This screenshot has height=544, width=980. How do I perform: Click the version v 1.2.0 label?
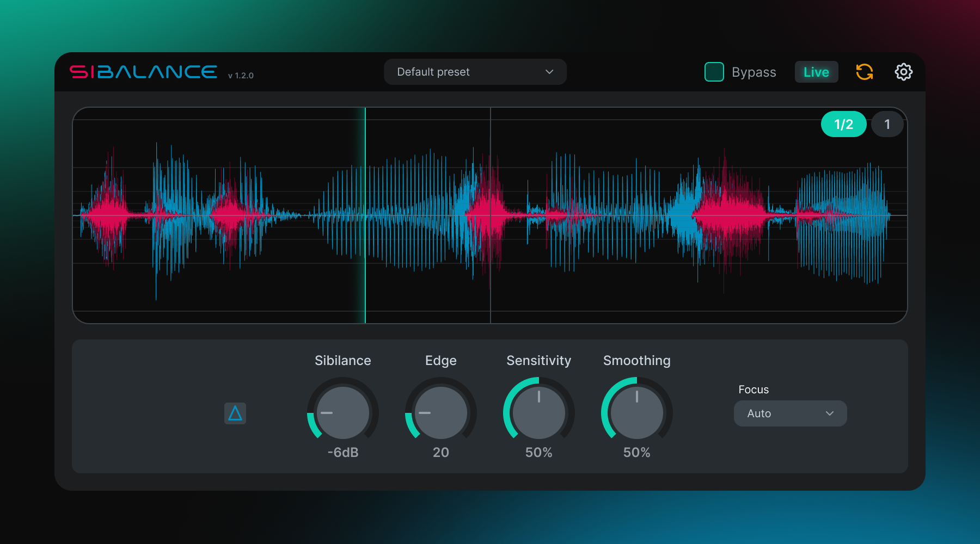pos(241,76)
